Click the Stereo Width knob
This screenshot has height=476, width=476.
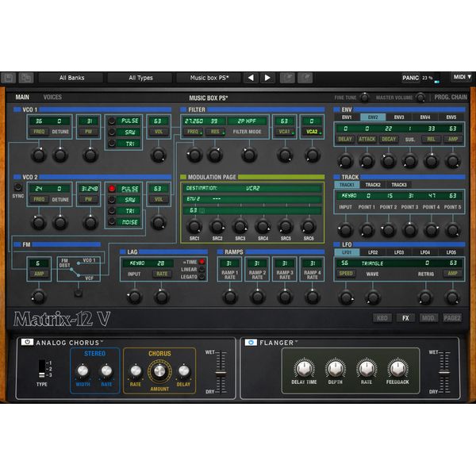click(83, 371)
